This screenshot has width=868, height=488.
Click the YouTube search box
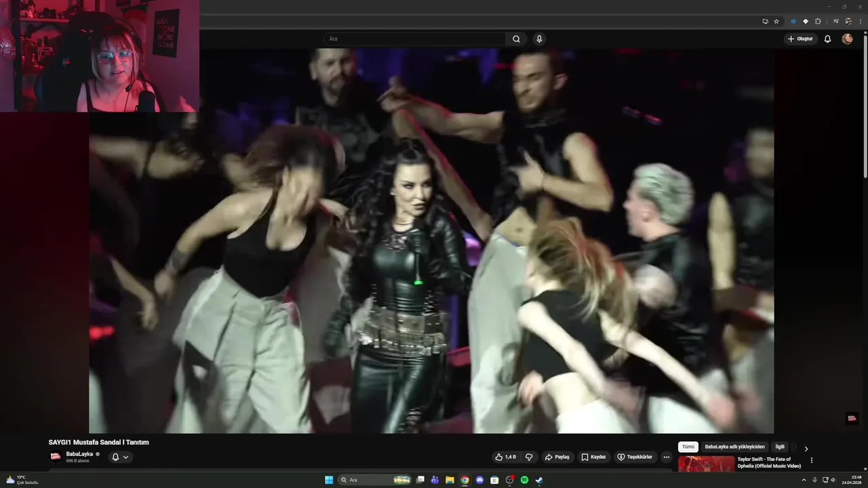[x=414, y=39]
